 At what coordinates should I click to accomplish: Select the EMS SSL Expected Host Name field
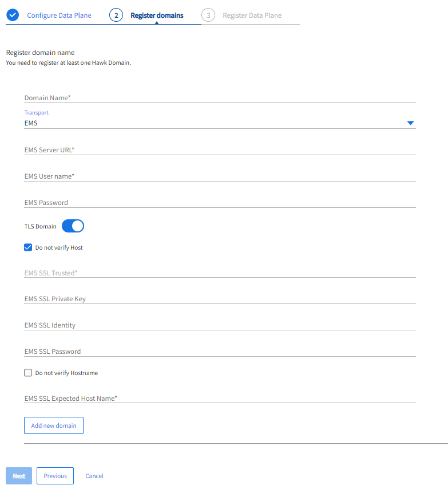click(220, 398)
